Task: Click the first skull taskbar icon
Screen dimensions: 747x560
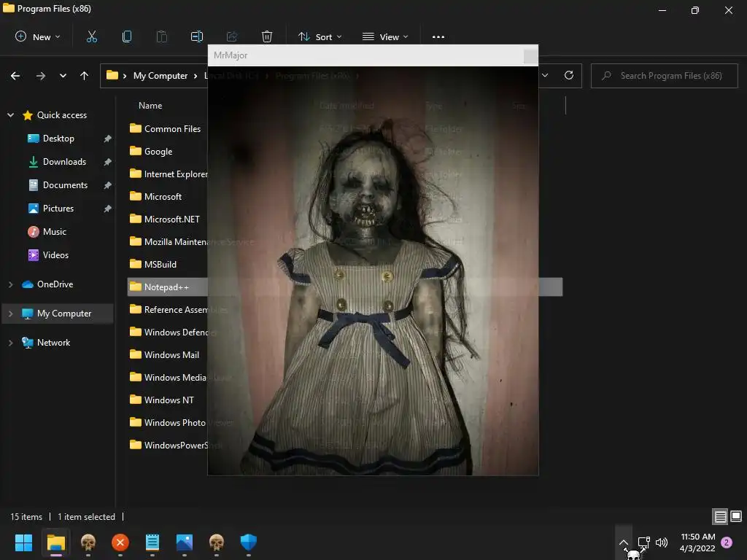Action: pyautogui.click(x=88, y=542)
